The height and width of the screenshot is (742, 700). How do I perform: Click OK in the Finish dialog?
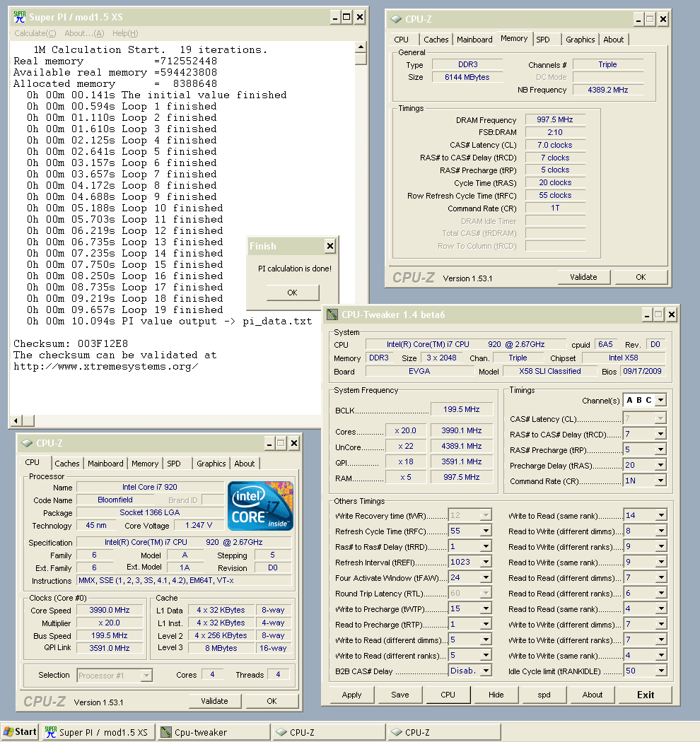tap(293, 293)
